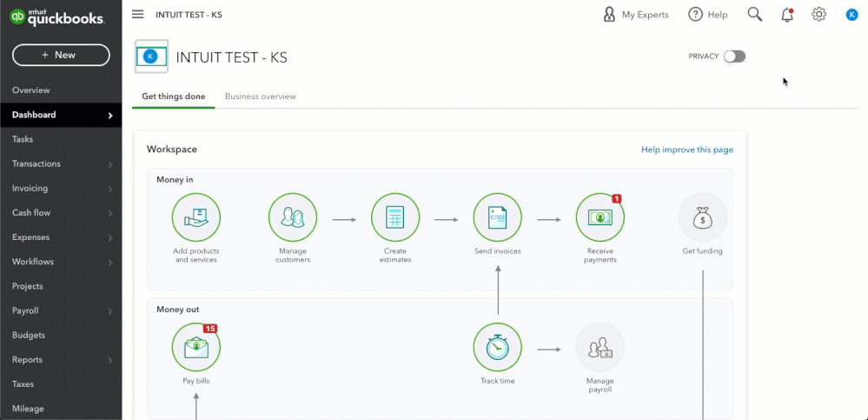The width and height of the screenshot is (868, 420).
Task: Open Add products and services icon
Action: (x=196, y=217)
